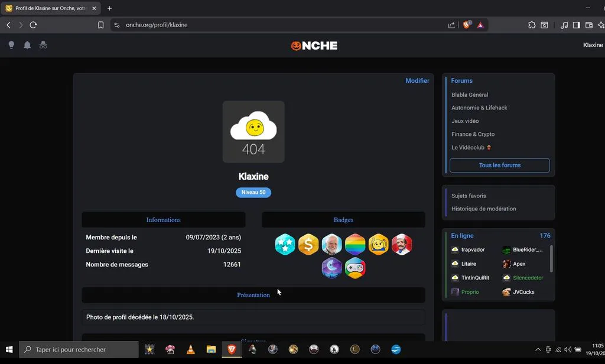605x364 pixels.
Task: Click the online users list scrollbar
Action: coord(551,259)
